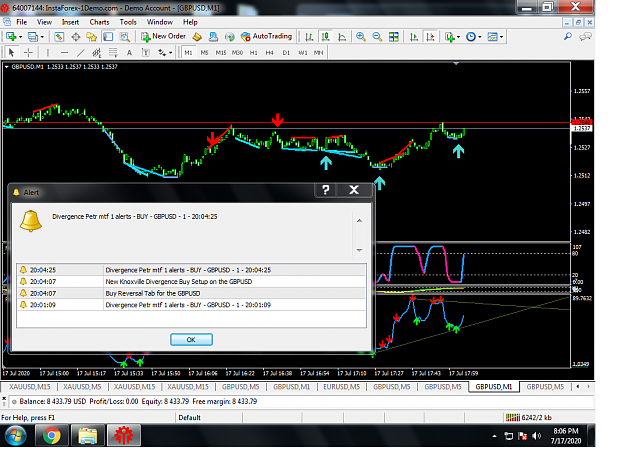Image resolution: width=625 pixels, height=469 pixels.
Task: Select the text label 'T' tool
Action: click(x=146, y=52)
